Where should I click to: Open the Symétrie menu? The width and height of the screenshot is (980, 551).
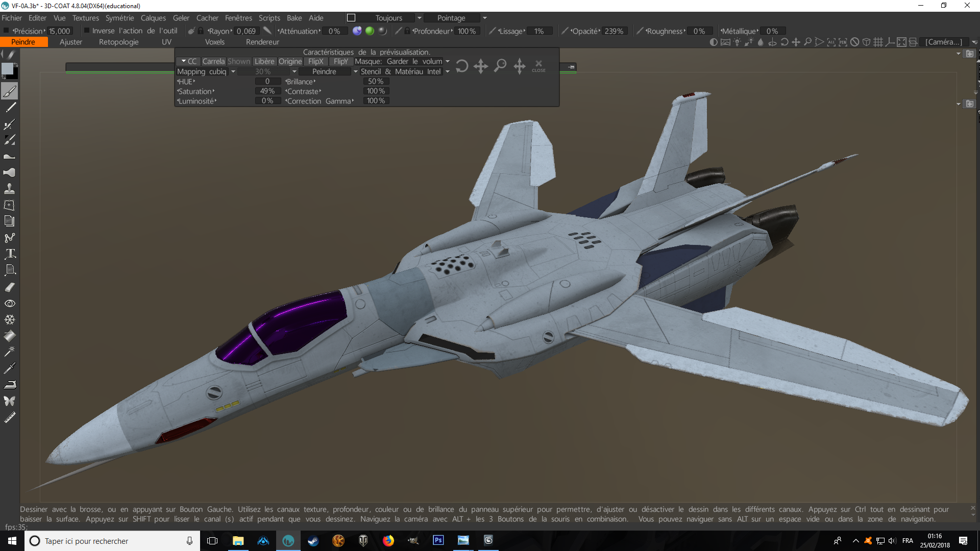pos(119,18)
